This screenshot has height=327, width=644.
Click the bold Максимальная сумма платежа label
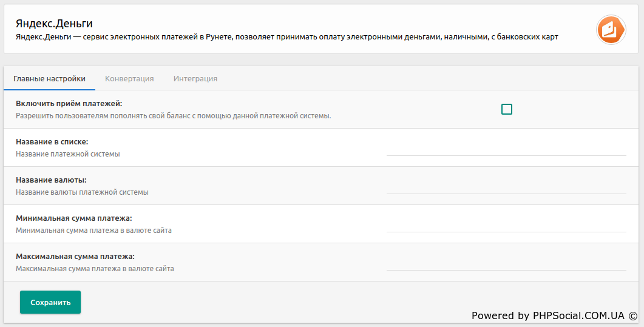click(75, 257)
